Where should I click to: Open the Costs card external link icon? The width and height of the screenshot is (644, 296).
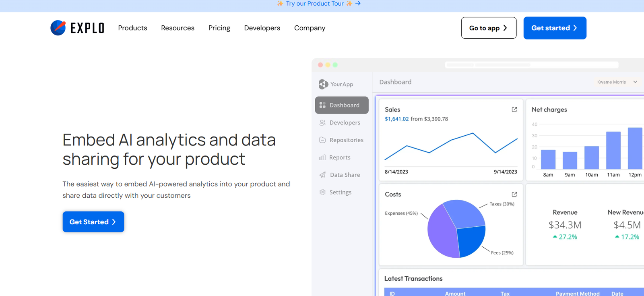(x=514, y=194)
